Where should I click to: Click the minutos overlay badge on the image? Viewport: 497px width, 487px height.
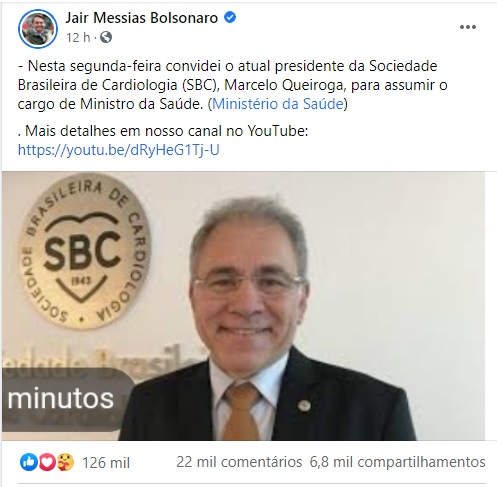(x=65, y=399)
